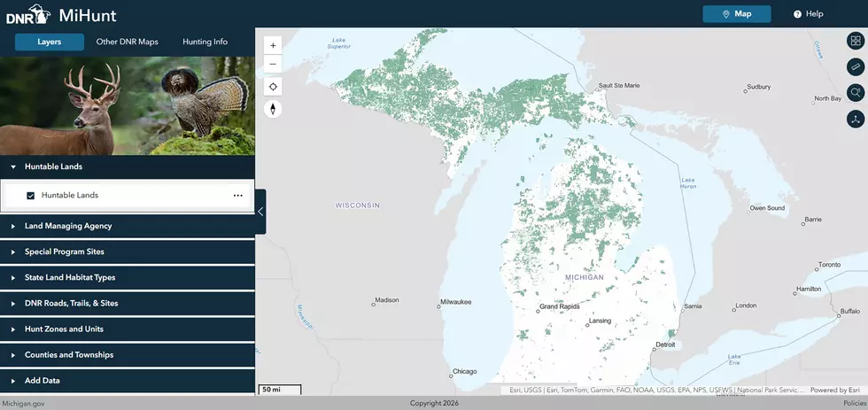The width and height of the screenshot is (868, 410).
Task: Click the MiHunt app title
Action: point(88,15)
